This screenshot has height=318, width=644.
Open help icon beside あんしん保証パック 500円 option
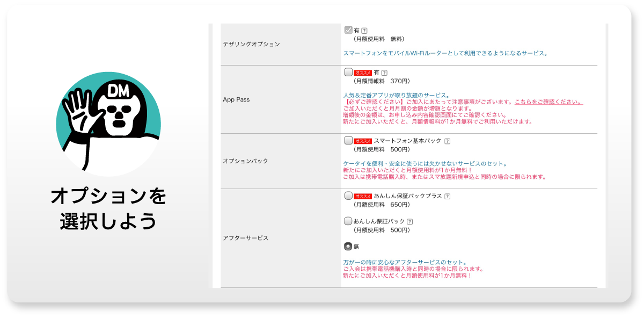click(x=410, y=221)
